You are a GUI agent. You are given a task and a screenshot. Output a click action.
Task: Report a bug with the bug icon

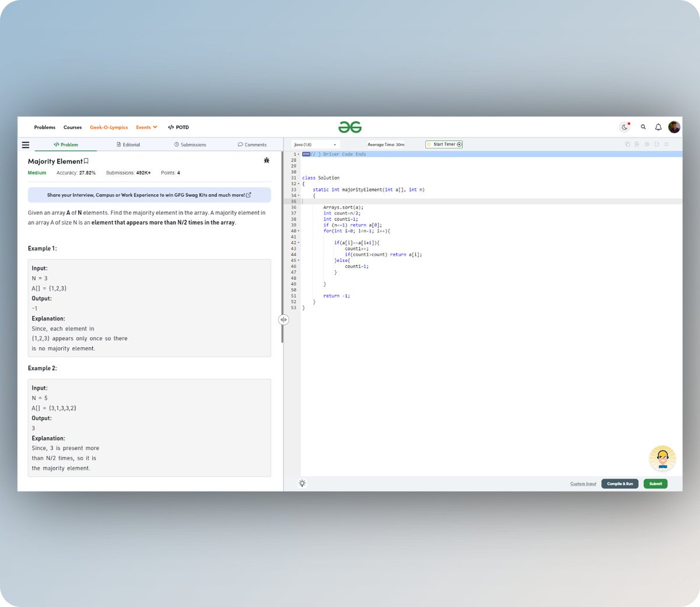coord(267,161)
